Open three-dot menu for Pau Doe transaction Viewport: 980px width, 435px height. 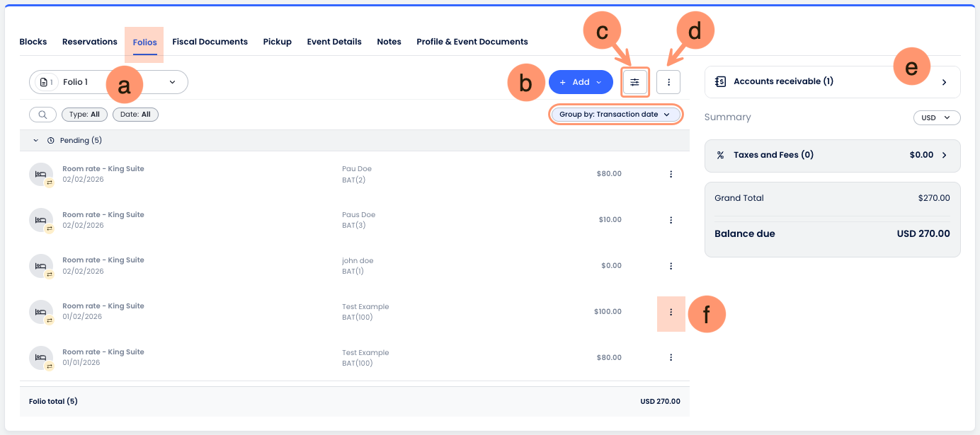tap(671, 174)
